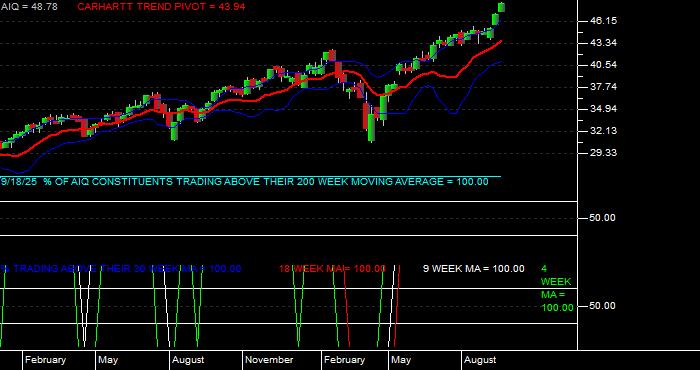
Task: Click the first May on the time axis
Action: click(x=108, y=360)
